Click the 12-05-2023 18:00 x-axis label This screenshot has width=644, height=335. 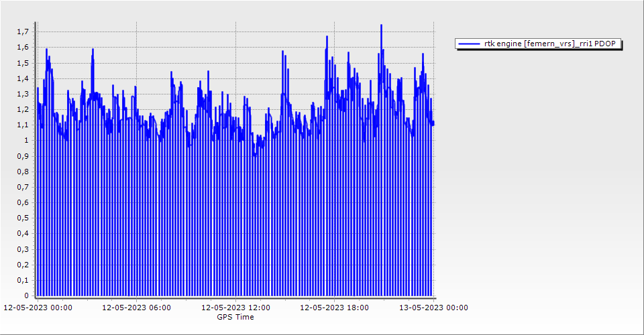click(334, 308)
